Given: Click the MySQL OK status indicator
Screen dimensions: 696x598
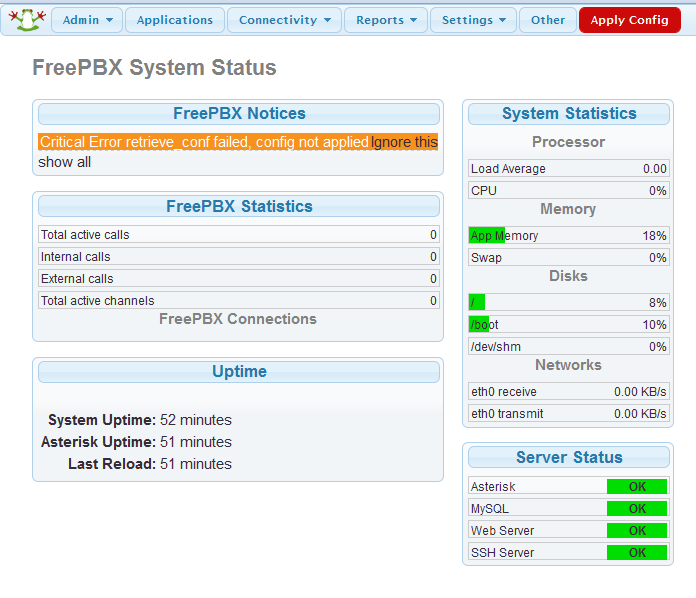Looking at the screenshot, I should [x=637, y=508].
